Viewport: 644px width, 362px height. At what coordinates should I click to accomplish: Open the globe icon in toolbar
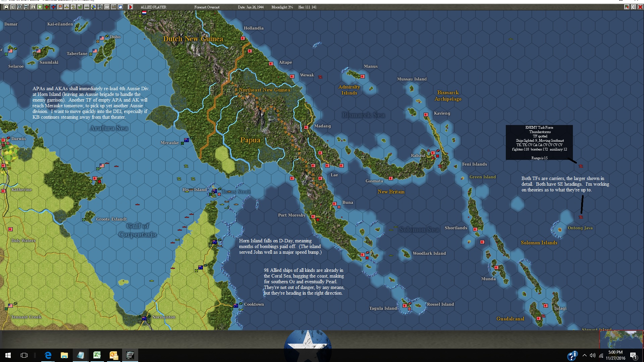[x=94, y=7]
